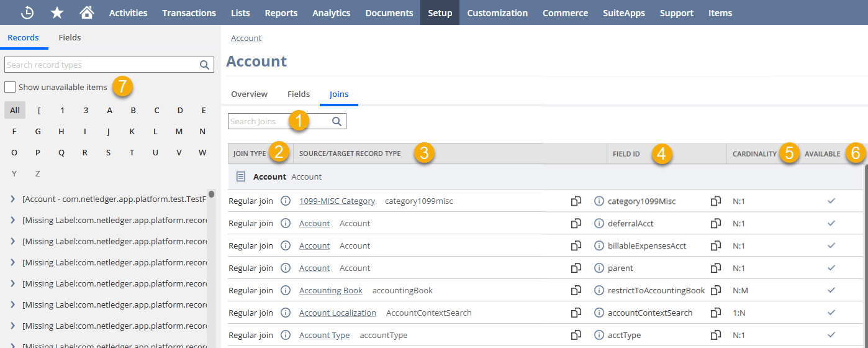The width and height of the screenshot is (868, 348).
Task: Filter records by letter A
Action: [x=109, y=111]
